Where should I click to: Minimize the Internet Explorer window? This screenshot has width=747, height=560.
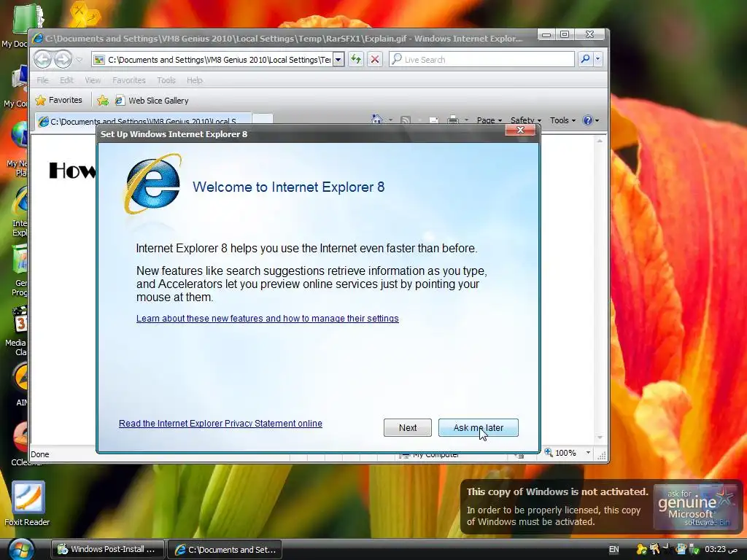click(x=546, y=34)
